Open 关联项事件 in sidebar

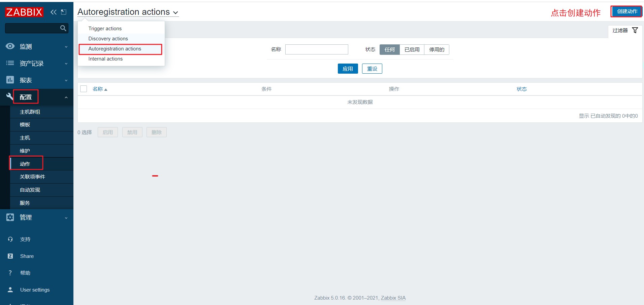(x=41, y=177)
